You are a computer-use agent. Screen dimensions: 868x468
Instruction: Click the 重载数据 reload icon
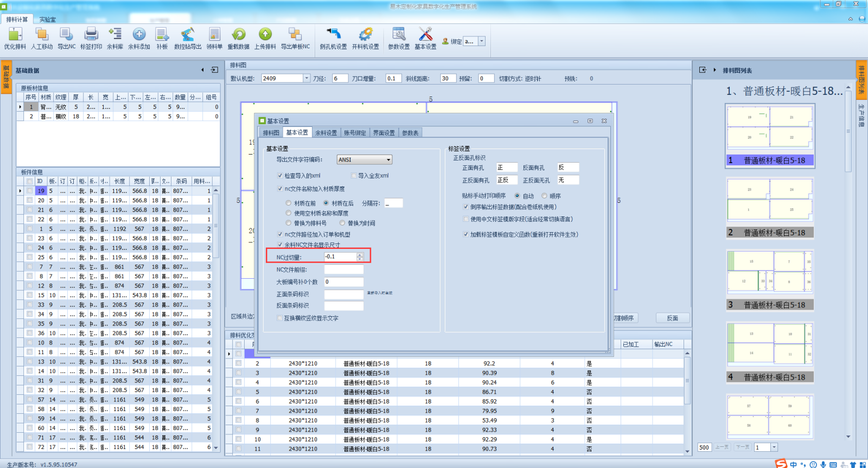(238, 35)
